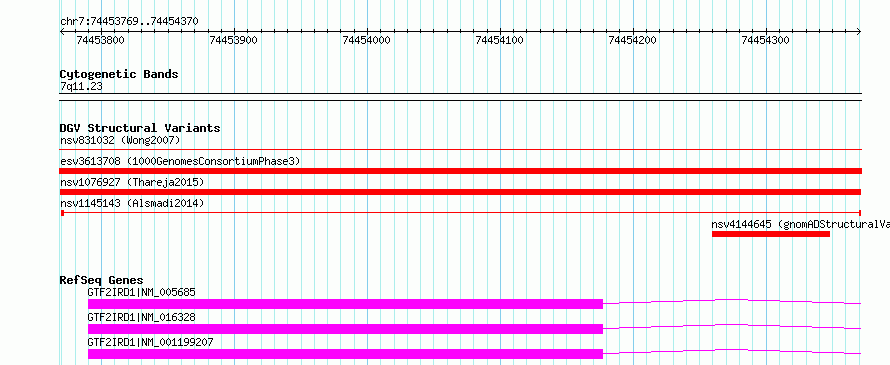Image resolution: width=890 pixels, height=365 pixels.
Task: Click the thick red nsv1076927 variant bar
Action: pos(460,192)
